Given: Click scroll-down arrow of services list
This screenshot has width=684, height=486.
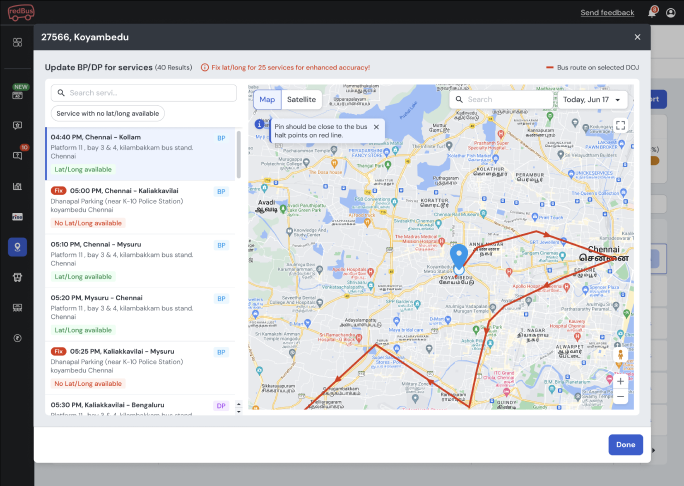Looking at the screenshot, I should (239, 411).
